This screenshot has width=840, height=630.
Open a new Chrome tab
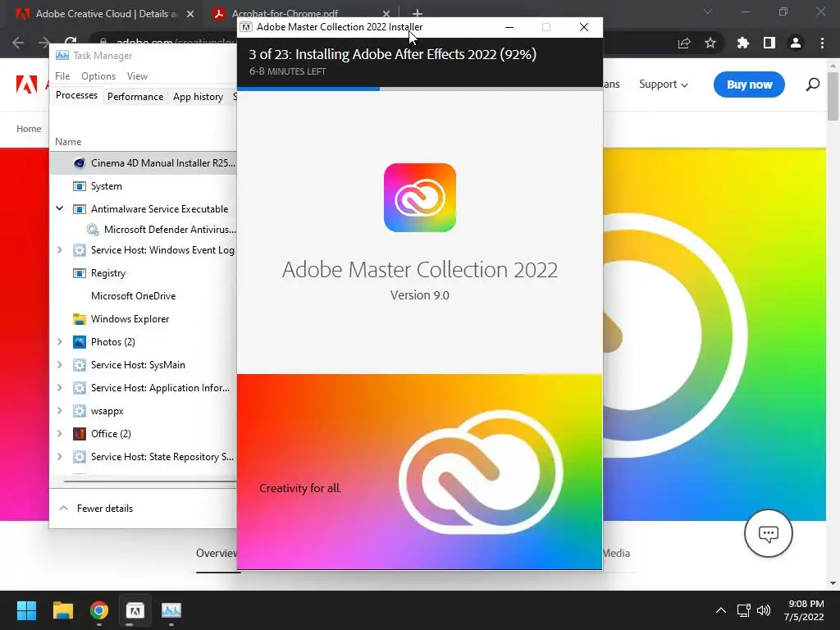pos(418,13)
